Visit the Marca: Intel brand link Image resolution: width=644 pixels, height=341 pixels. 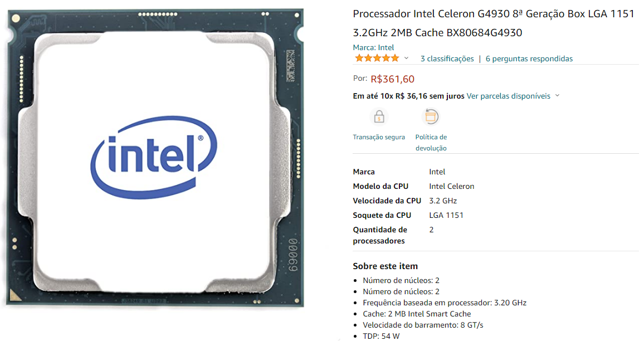click(373, 48)
